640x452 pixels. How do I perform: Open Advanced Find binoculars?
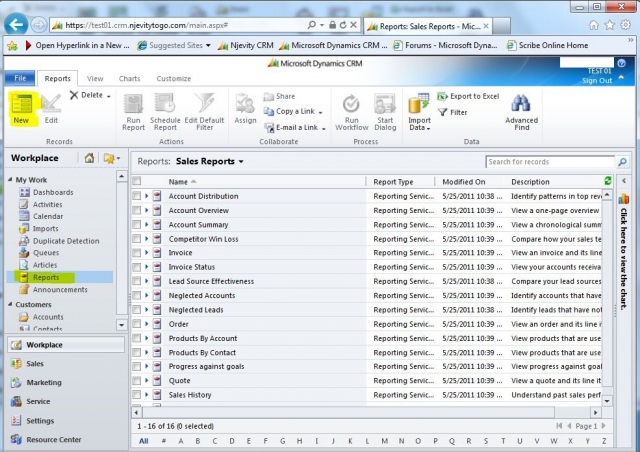coord(521,103)
